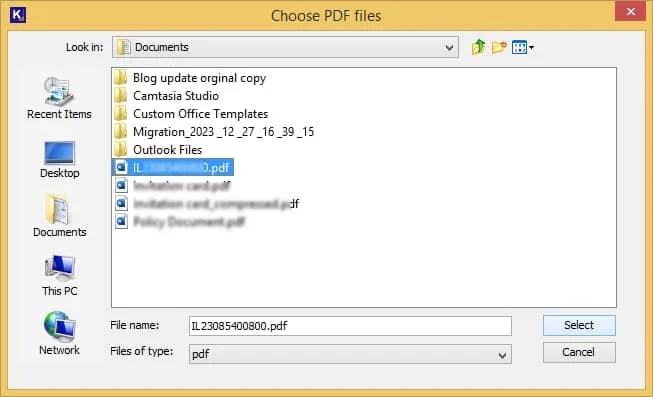Open Network in the sidebar

(60, 333)
